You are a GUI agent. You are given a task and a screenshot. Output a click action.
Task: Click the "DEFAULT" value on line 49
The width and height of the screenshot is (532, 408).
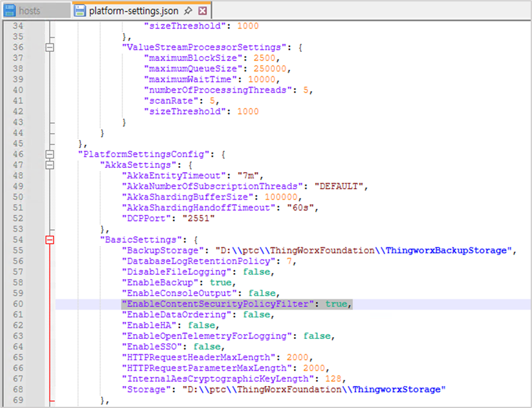(338, 186)
